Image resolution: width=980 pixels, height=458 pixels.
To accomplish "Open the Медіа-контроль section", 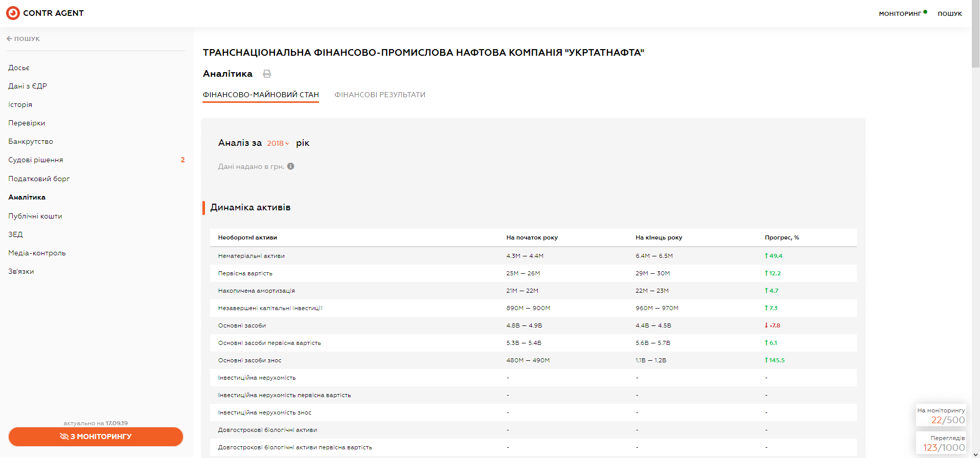I will [37, 253].
